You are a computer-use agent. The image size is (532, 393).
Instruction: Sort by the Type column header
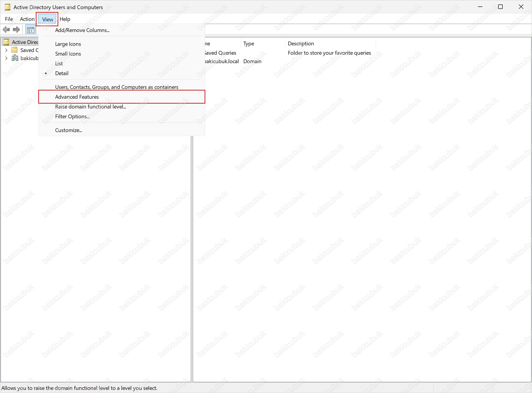pos(262,44)
